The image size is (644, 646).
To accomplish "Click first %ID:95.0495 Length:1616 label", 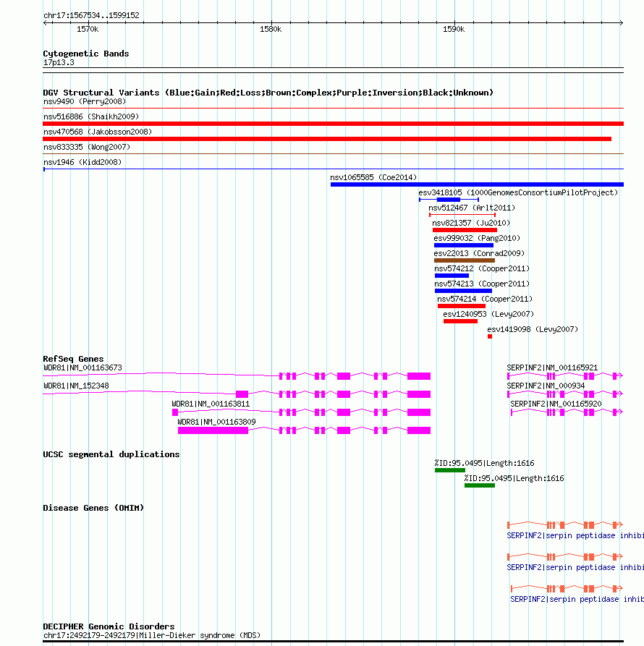I will tap(485, 463).
